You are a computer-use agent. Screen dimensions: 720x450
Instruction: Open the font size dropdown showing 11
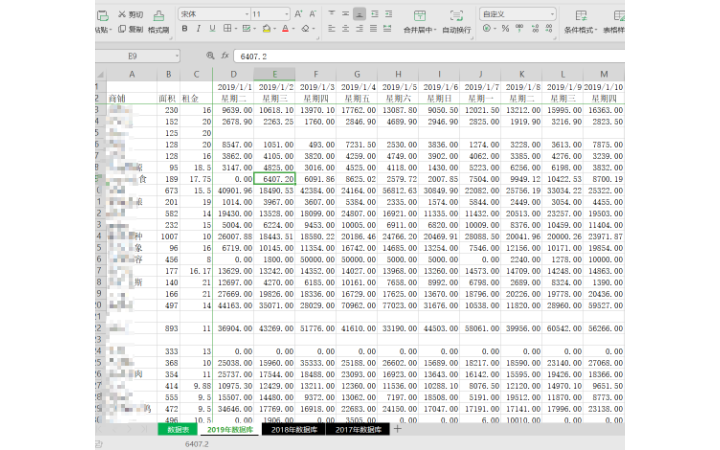click(271, 14)
